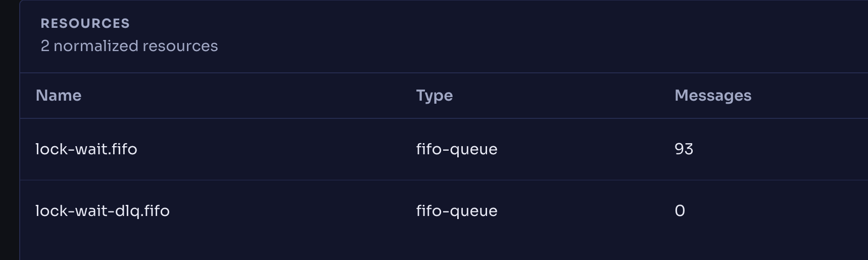Click the numeral 2 in the resources subtitle
The height and width of the screenshot is (260, 868).
coord(45,46)
